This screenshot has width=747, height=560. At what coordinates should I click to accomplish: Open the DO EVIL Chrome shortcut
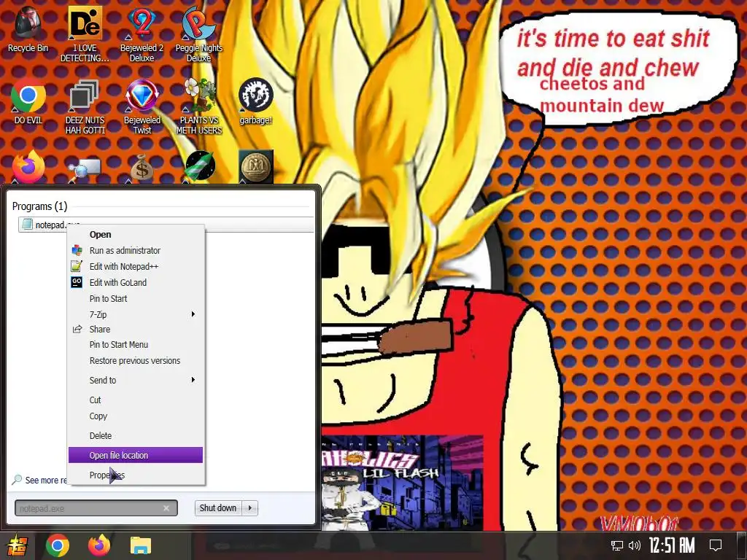tap(28, 101)
